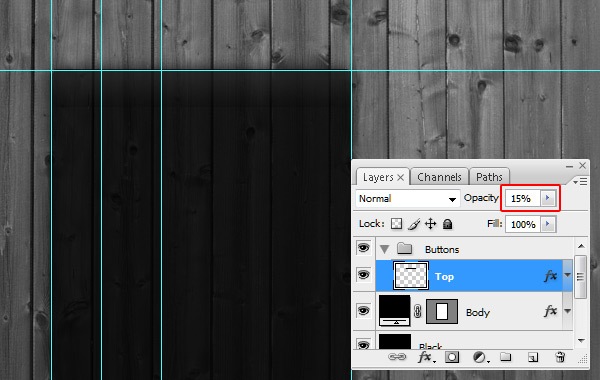This screenshot has width=600, height=380.
Task: Open the Layers panel options menu
Action: coord(580,182)
